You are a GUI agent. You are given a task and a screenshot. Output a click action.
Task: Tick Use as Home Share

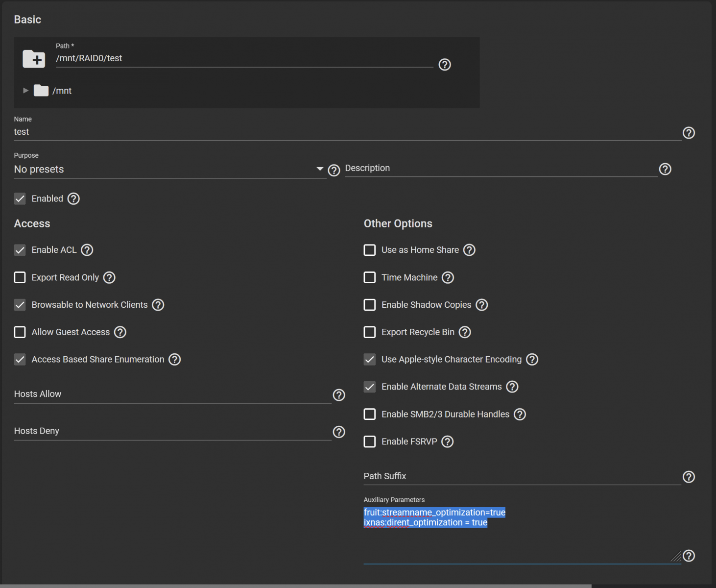370,250
